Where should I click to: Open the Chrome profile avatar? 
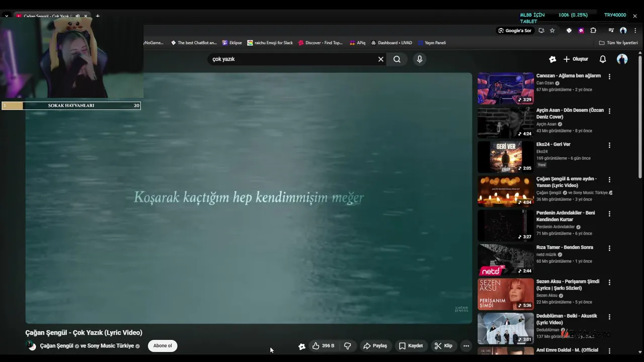tap(623, 31)
